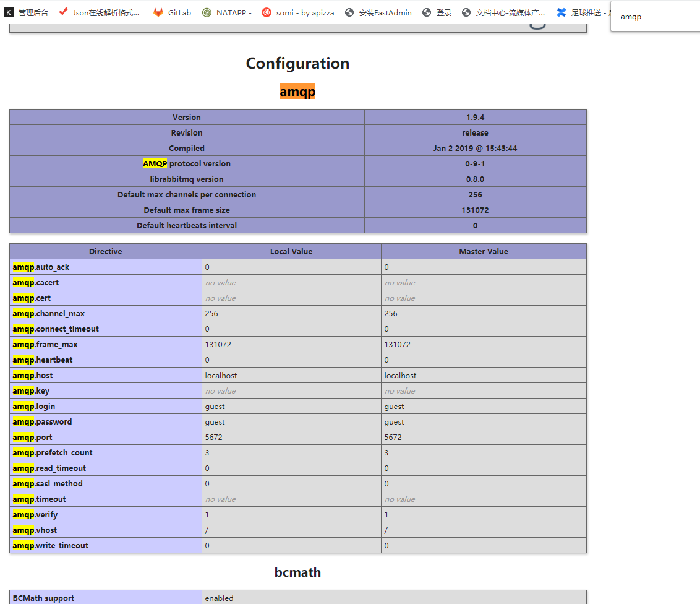The height and width of the screenshot is (604, 700).
Task: Select the amqp.frame_max directive
Action: pyautogui.click(x=45, y=345)
